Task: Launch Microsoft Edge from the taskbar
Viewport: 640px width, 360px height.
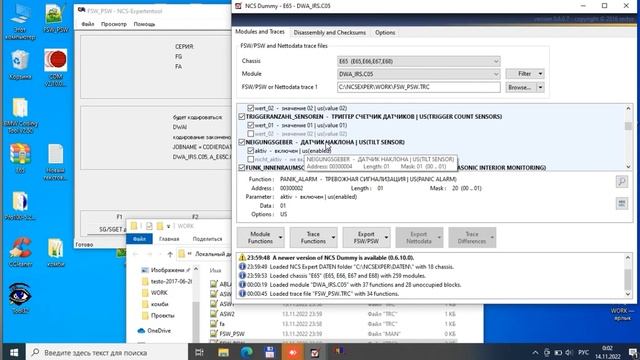Action: pyautogui.click(x=247, y=352)
